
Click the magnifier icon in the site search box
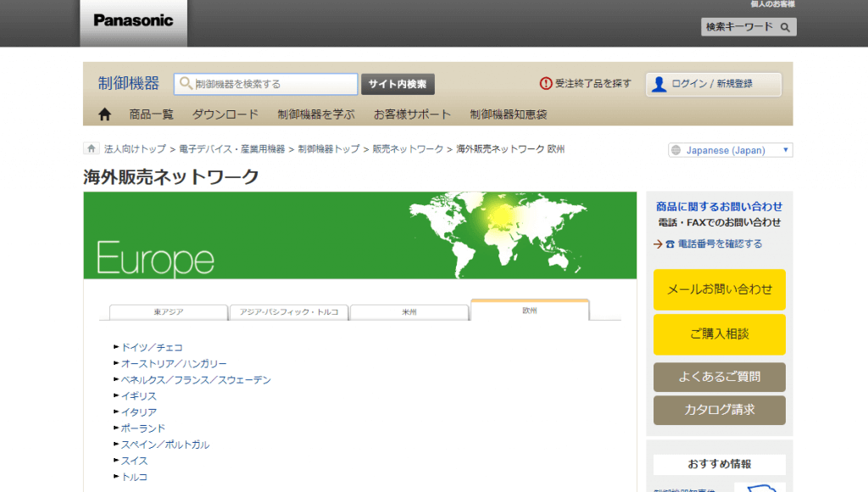point(186,83)
